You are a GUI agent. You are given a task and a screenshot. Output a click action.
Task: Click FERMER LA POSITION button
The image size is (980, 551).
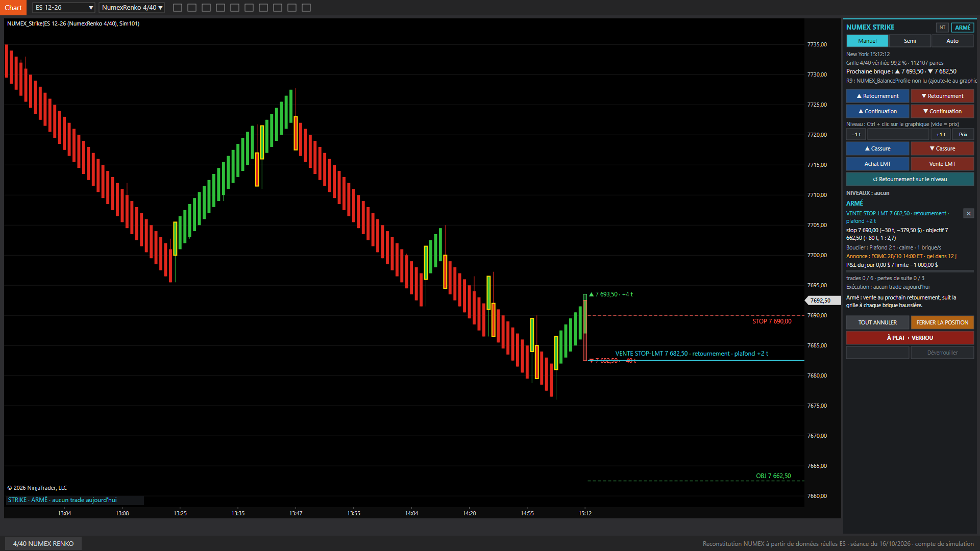tap(942, 322)
